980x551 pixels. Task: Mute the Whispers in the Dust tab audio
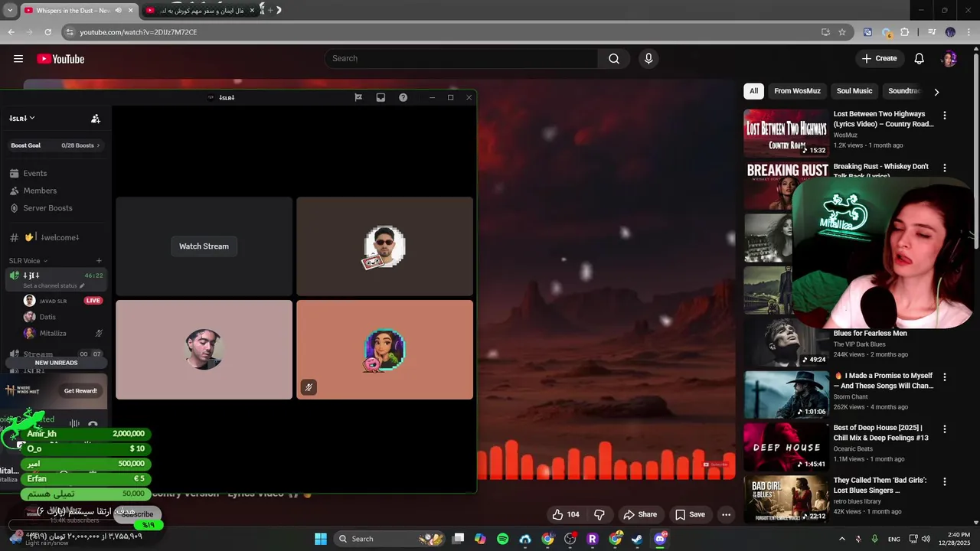119,11
